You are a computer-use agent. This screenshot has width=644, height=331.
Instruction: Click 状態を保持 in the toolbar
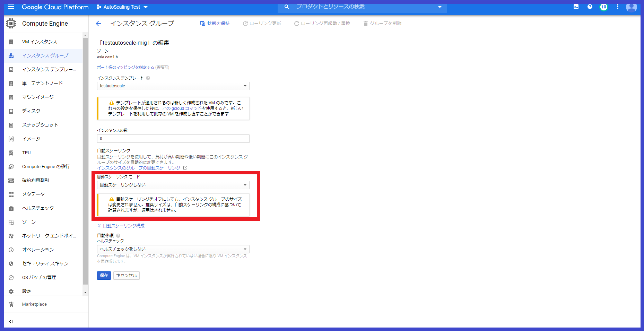coord(215,24)
